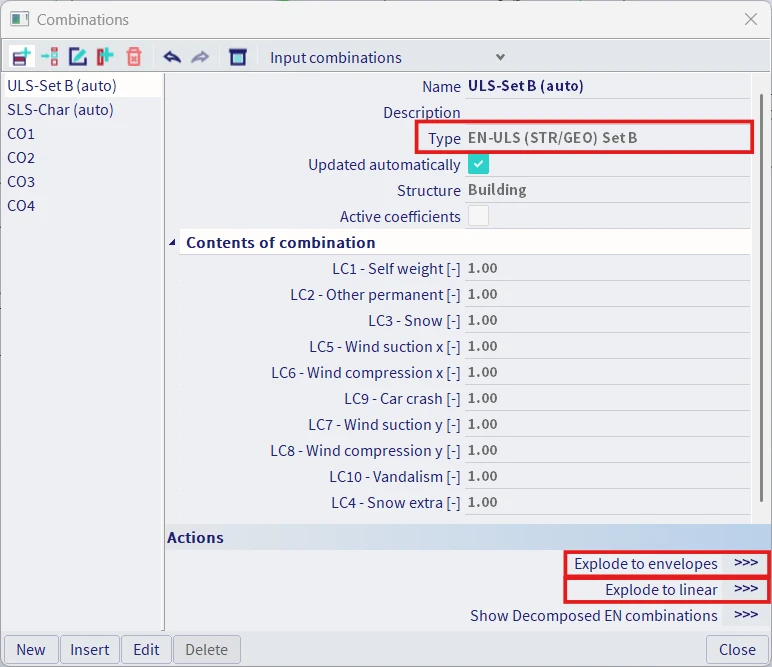Open the Input combinations dropdown
Image resolution: width=772 pixels, height=667 pixels.
coord(387,58)
